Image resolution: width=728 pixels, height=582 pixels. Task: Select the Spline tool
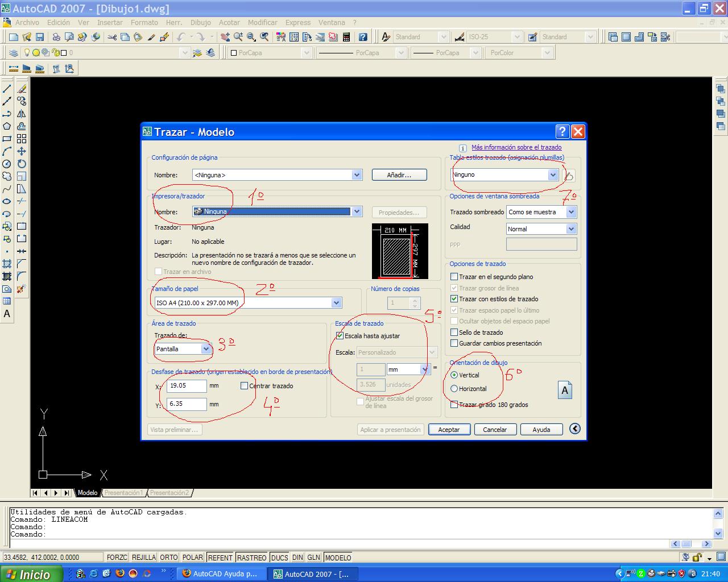(x=7, y=189)
